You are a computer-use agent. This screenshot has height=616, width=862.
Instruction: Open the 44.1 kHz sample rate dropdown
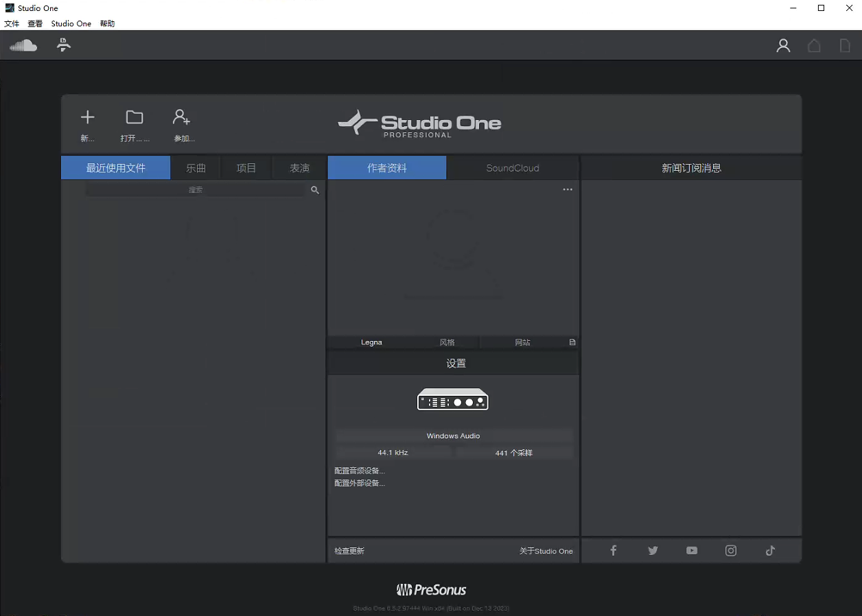click(393, 453)
